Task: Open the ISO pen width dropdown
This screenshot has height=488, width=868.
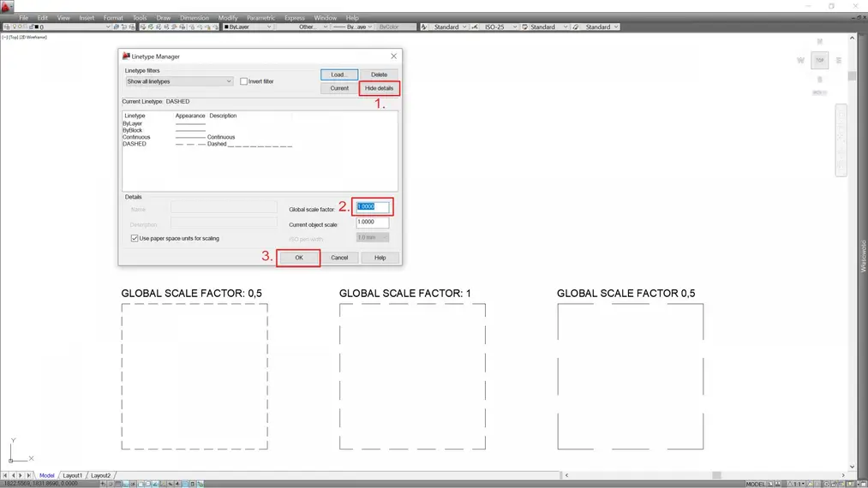Action: click(372, 237)
